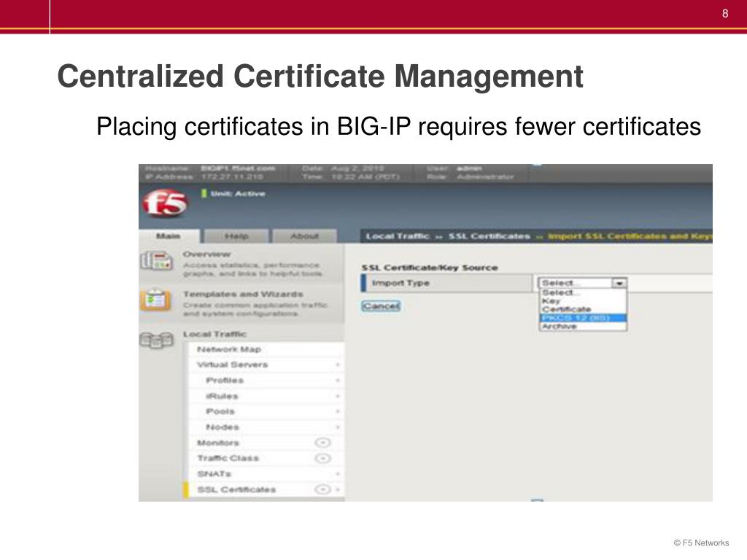This screenshot has width=747, height=560.
Task: Expand SSL Certificates submenu arrow
Action: click(x=338, y=489)
